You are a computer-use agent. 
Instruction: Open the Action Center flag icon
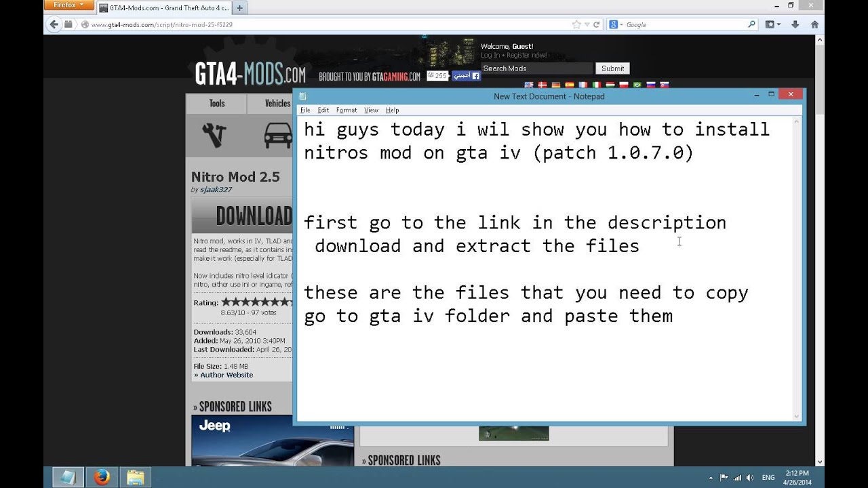[x=724, y=477]
